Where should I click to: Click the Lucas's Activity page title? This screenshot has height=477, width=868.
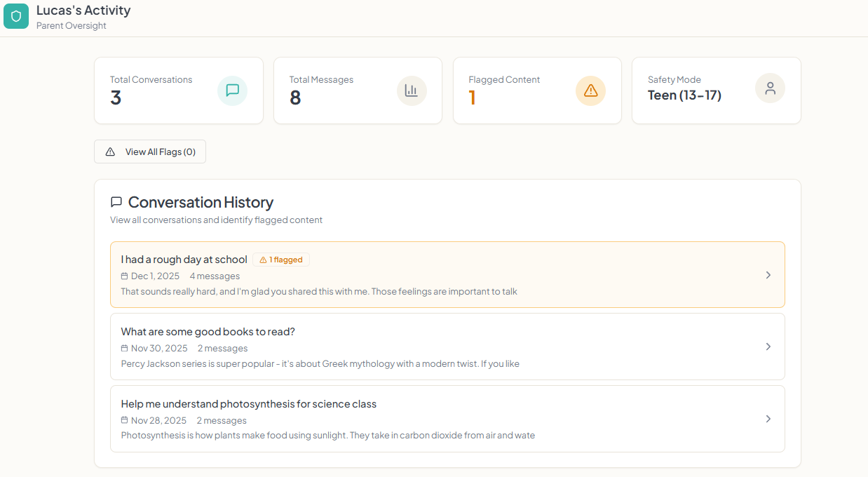point(83,11)
